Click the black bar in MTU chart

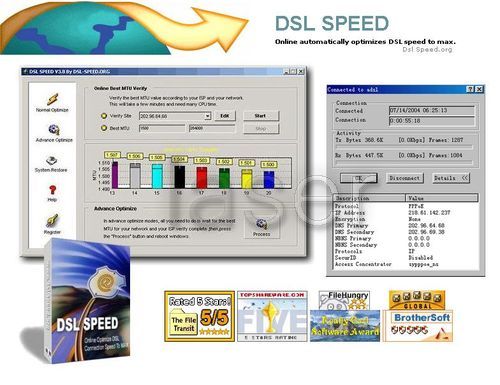coord(179,177)
